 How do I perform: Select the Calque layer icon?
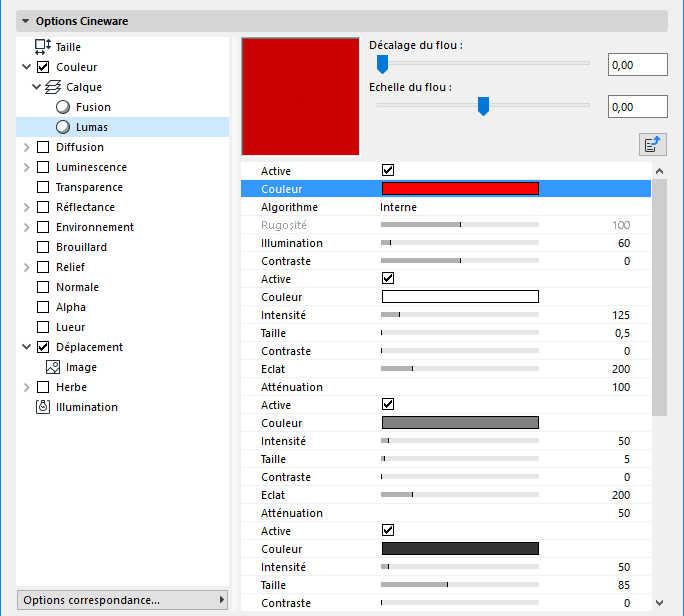point(53,87)
